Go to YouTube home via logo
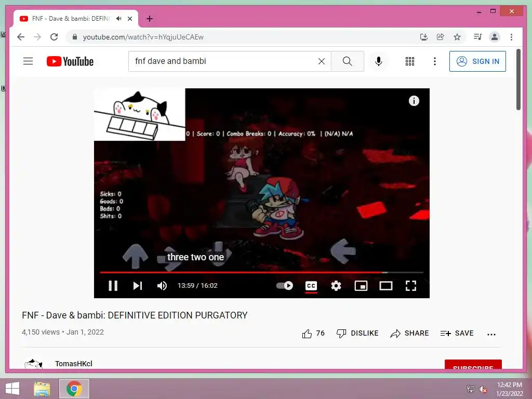Viewport: 532px width, 399px height. pos(70,61)
